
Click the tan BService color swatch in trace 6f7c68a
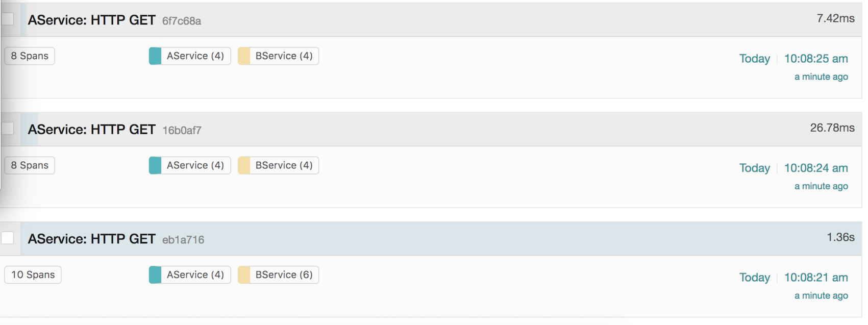click(x=244, y=56)
